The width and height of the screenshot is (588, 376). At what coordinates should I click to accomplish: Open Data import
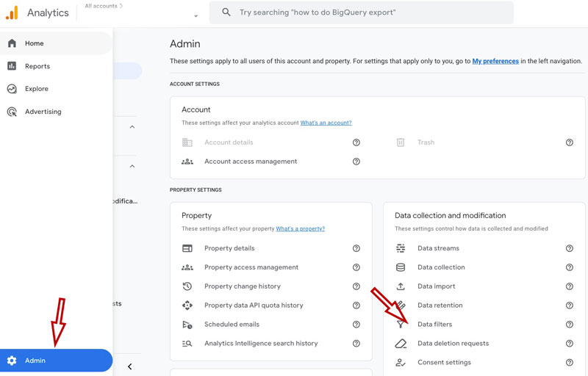click(x=436, y=286)
